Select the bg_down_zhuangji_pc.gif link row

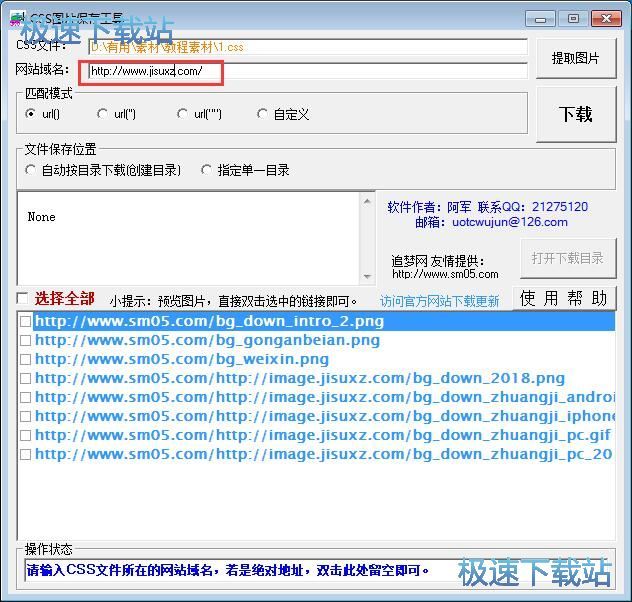coord(322,435)
